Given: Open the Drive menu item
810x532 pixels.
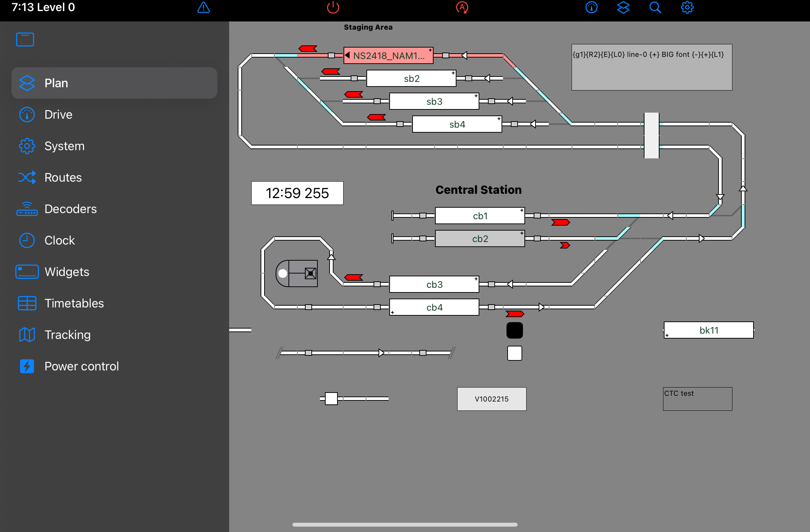Looking at the screenshot, I should pyautogui.click(x=58, y=114).
